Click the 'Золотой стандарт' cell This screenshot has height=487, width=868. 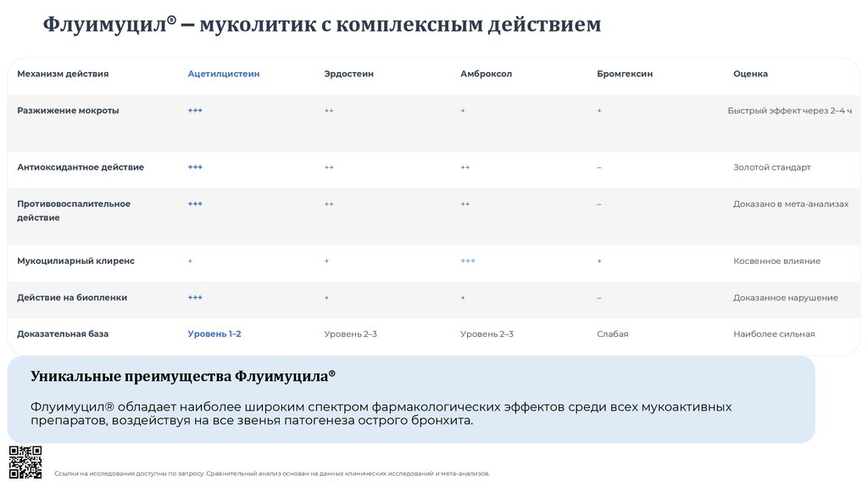pyautogui.click(x=771, y=167)
